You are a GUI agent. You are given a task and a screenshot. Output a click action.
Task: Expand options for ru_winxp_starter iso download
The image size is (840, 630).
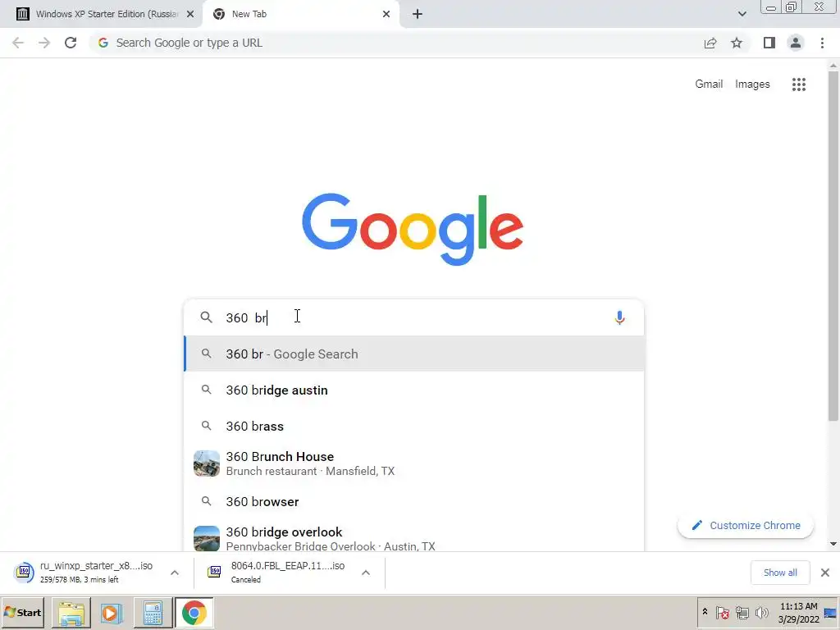pos(175,573)
